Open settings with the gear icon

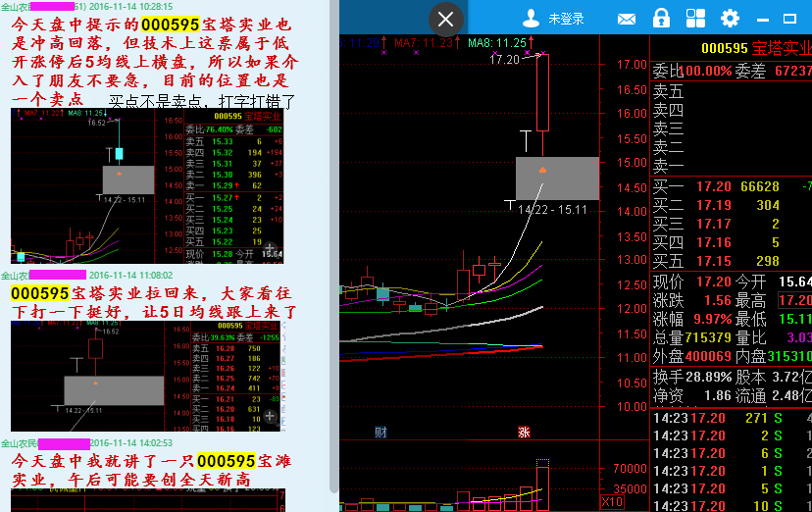tap(730, 19)
